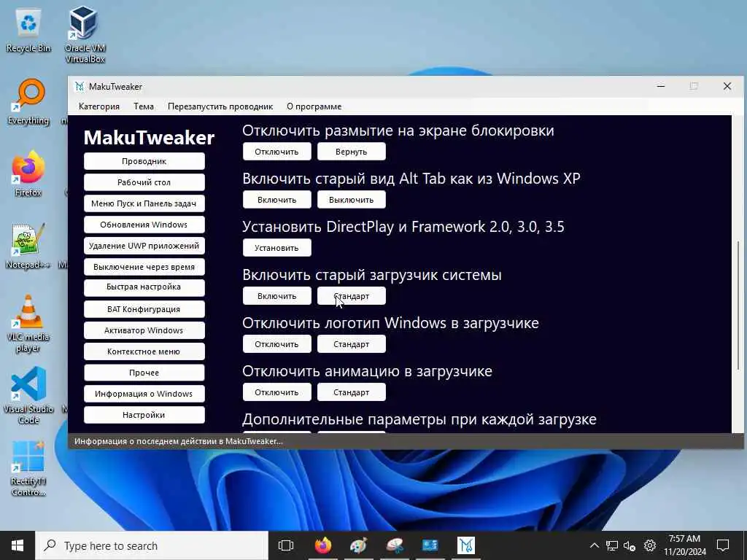Click the MakuTweaker vertical scrollbar
Viewport: 747px width, 560px height.
click(x=738, y=305)
